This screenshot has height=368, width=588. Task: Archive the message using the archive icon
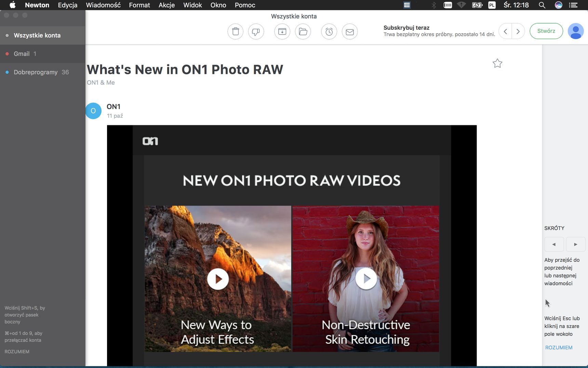[x=282, y=31]
